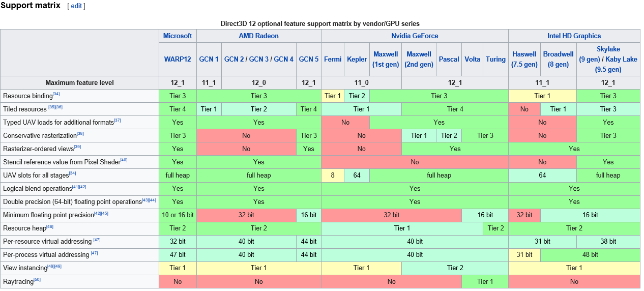Follow the Broadwell (8 gen) link

pos(558,59)
